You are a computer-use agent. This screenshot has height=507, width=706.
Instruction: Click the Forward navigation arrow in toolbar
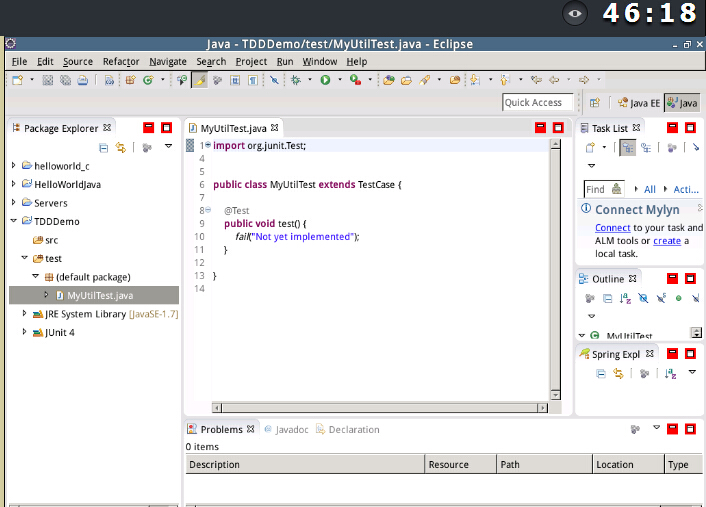pyautogui.click(x=584, y=80)
